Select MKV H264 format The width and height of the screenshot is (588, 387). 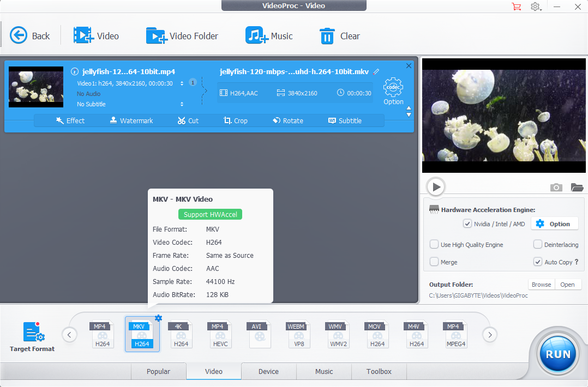[142, 335]
